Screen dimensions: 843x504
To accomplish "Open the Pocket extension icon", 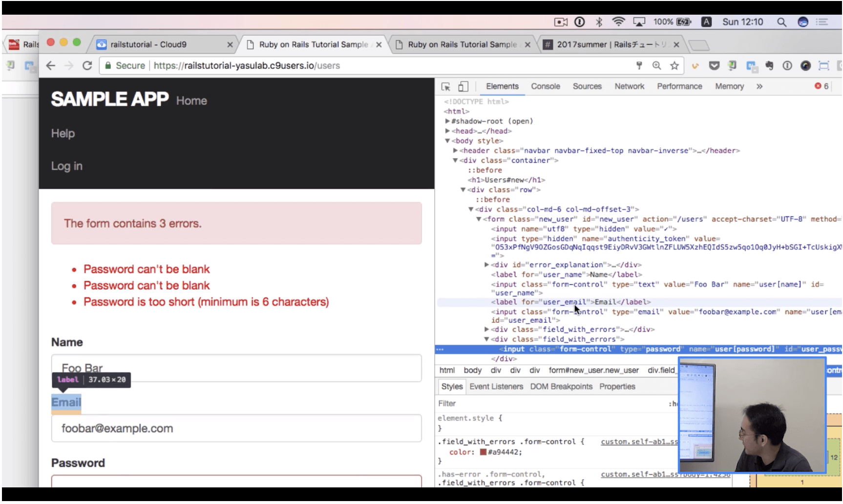I will point(714,65).
